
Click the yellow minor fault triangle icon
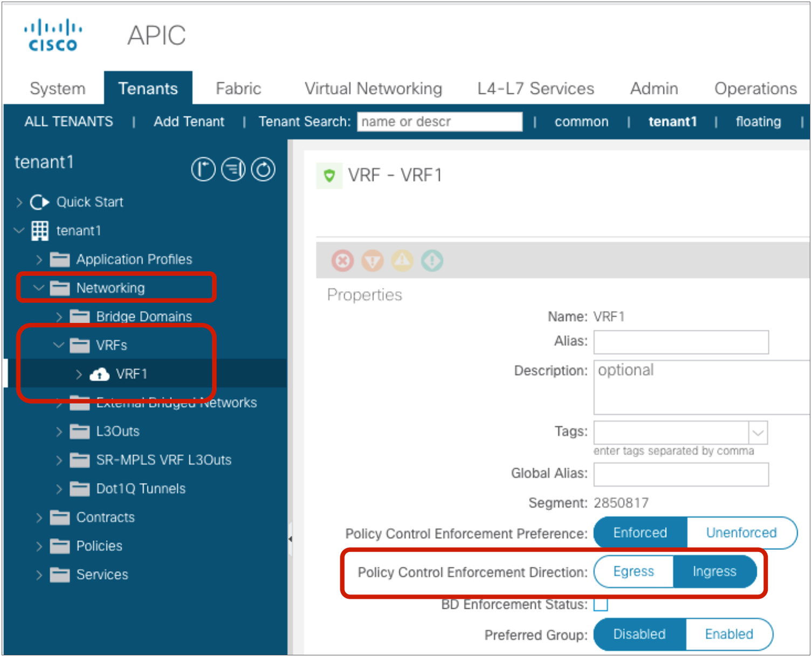tap(402, 261)
